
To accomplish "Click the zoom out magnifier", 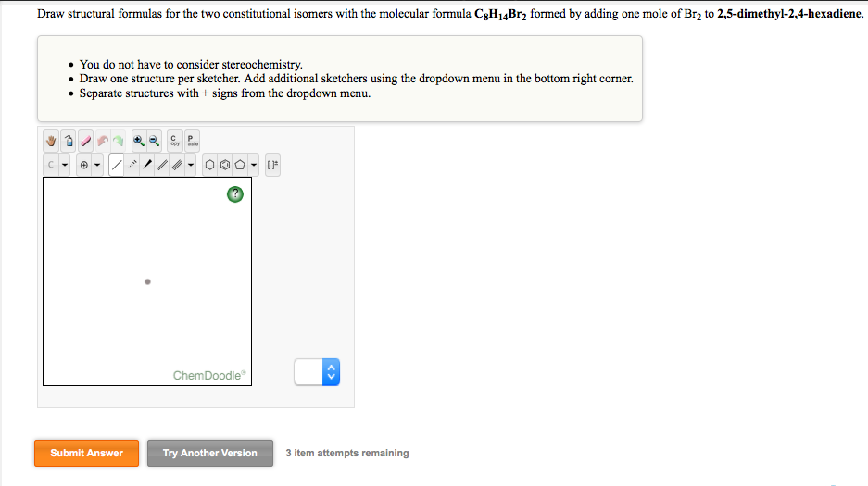I will click(153, 142).
